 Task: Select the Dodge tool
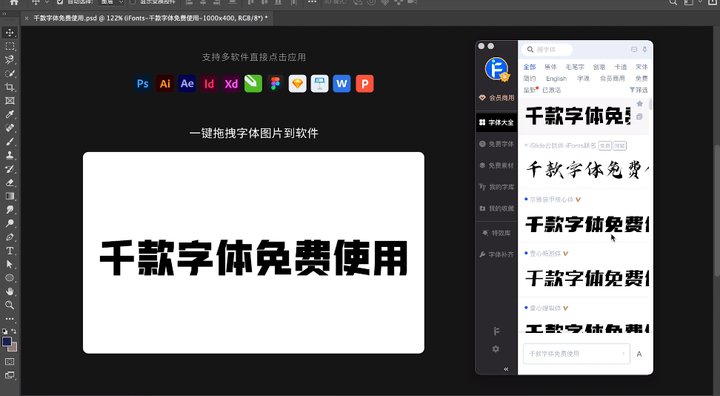10,223
